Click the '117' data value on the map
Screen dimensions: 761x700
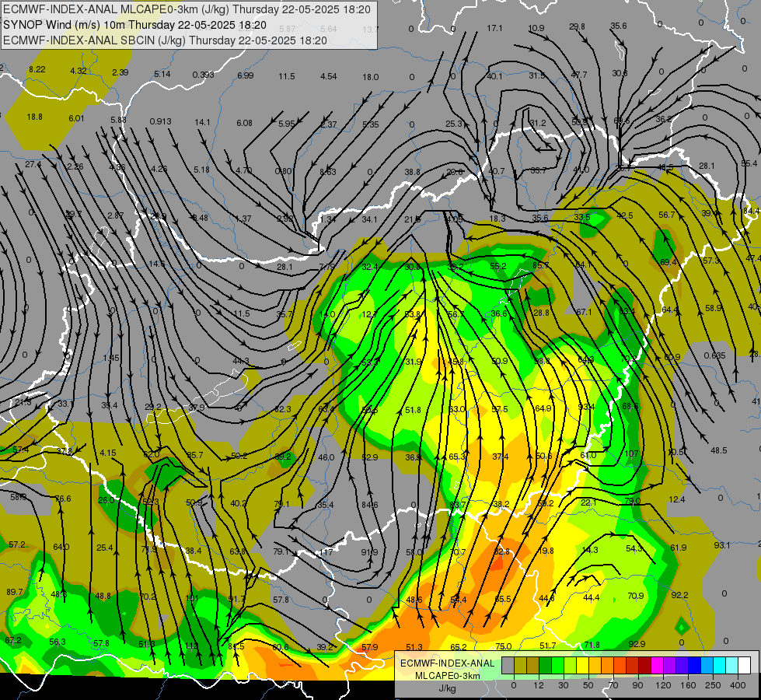tap(326, 552)
